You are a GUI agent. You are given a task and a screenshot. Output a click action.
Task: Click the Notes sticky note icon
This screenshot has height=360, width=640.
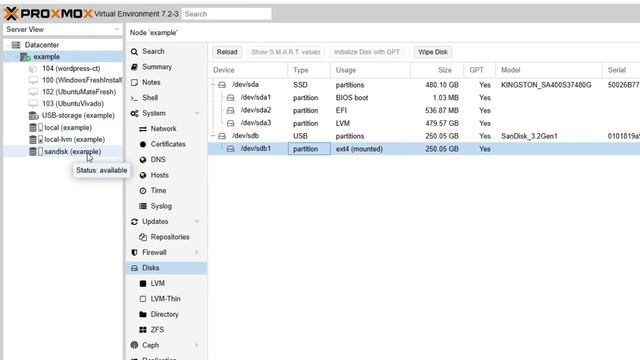tap(134, 82)
